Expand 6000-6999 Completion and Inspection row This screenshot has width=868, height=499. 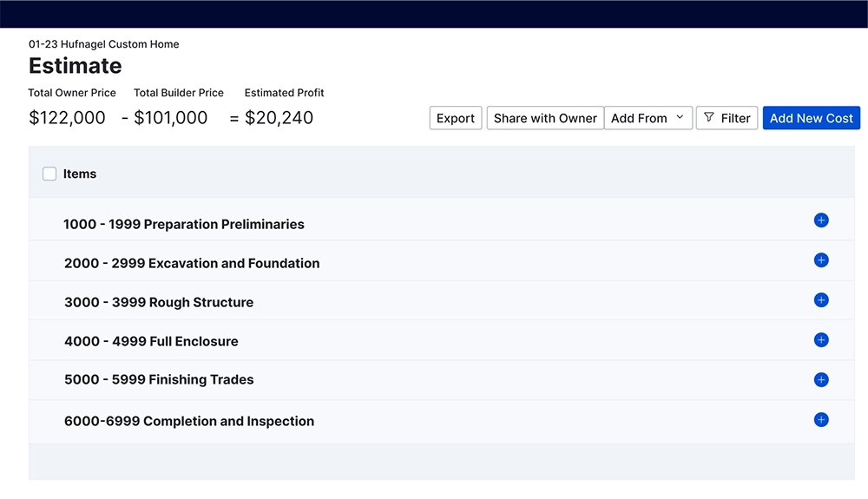(x=441, y=421)
